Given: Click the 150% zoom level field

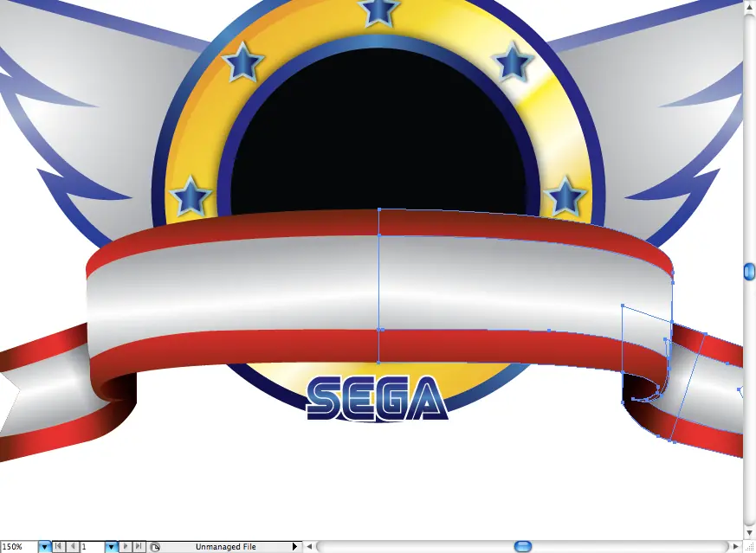Looking at the screenshot, I should (x=18, y=547).
